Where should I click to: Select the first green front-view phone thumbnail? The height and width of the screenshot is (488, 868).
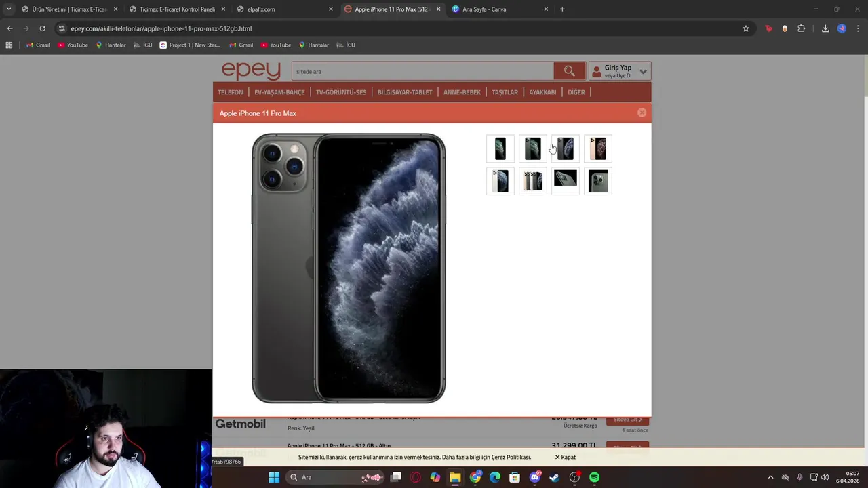pos(500,148)
